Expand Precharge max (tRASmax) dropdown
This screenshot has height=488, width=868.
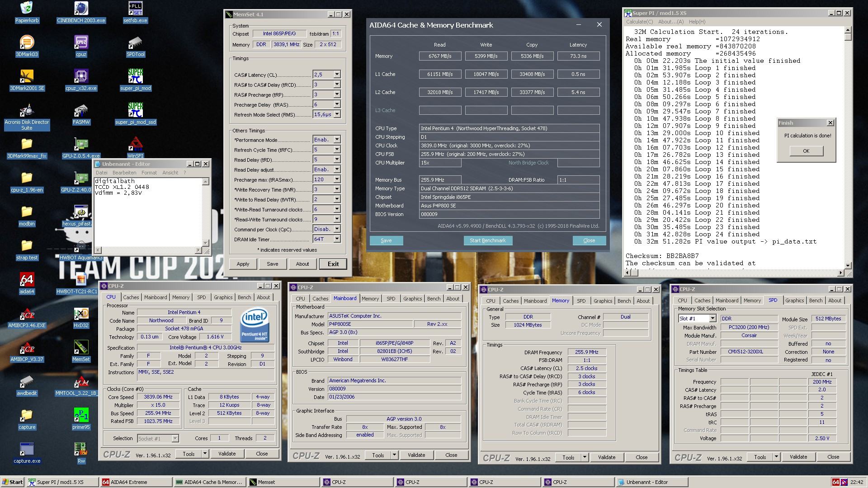tap(337, 179)
